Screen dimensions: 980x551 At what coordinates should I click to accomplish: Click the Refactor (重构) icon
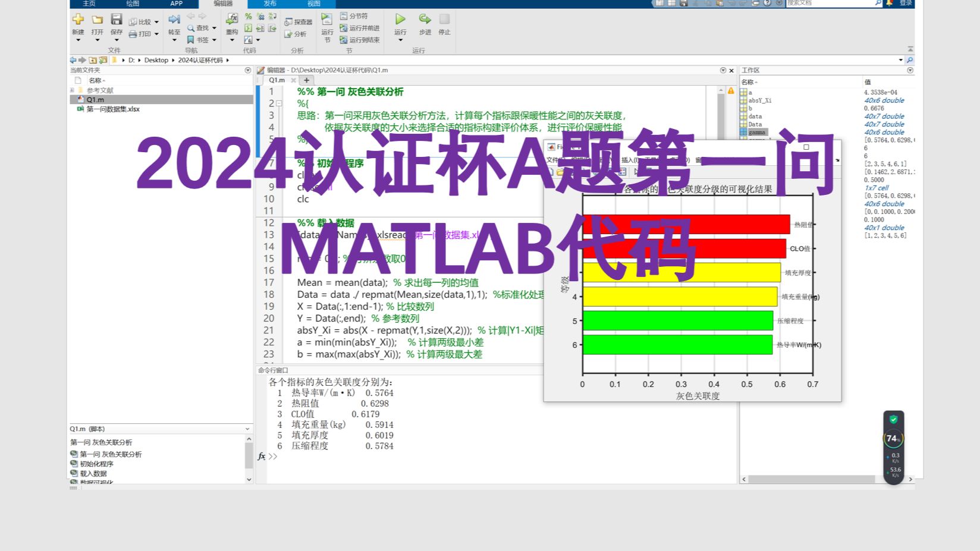(x=232, y=20)
